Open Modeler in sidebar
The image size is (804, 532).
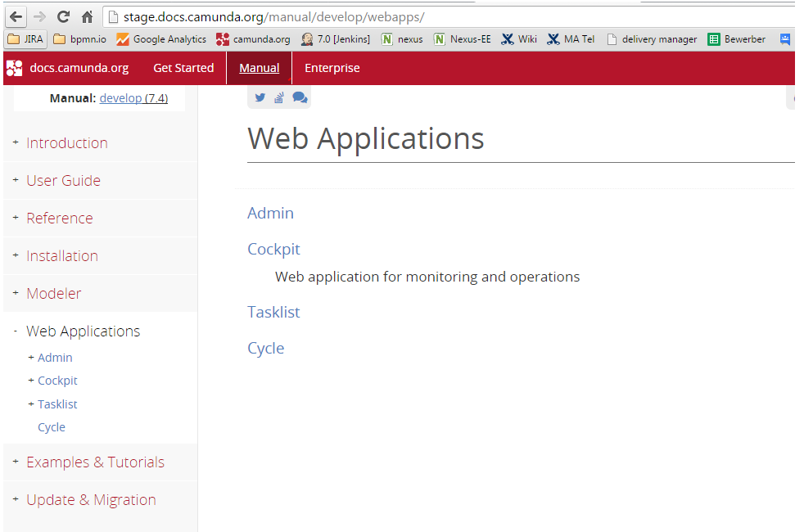(54, 293)
